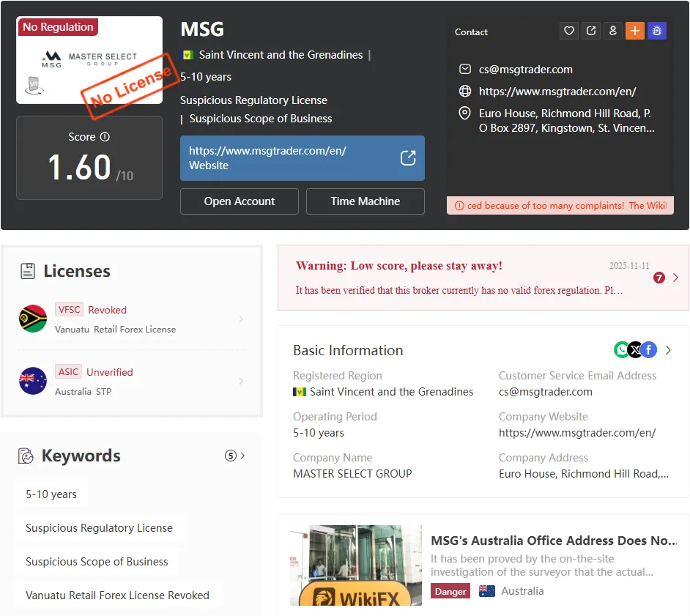Click the VFSC badge
The width and height of the screenshot is (690, 616).
[69, 309]
